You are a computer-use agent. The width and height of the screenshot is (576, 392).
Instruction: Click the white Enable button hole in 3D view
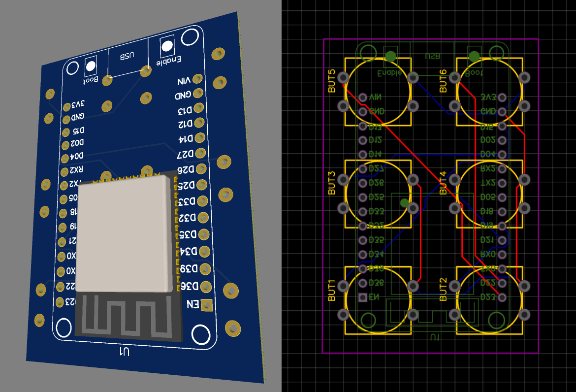(x=167, y=46)
